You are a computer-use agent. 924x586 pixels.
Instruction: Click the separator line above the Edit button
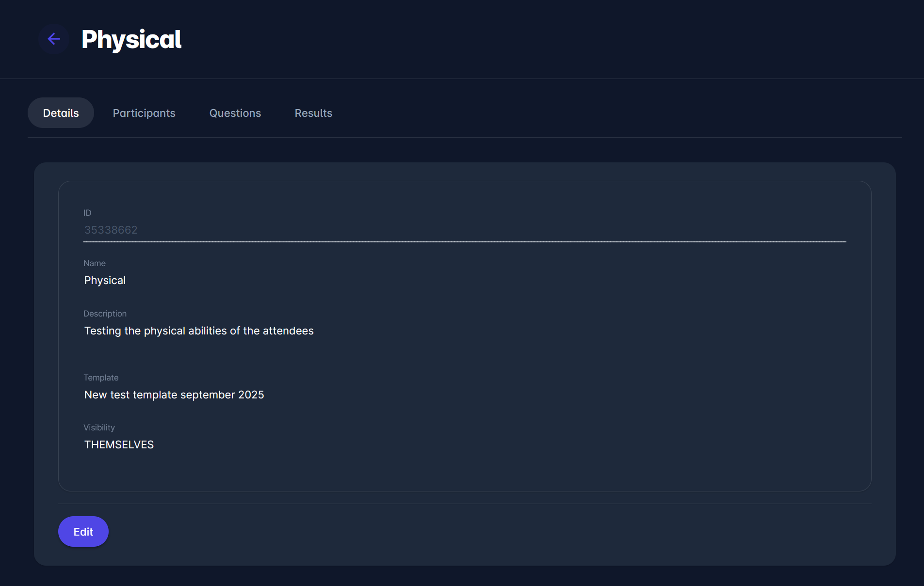coord(465,504)
